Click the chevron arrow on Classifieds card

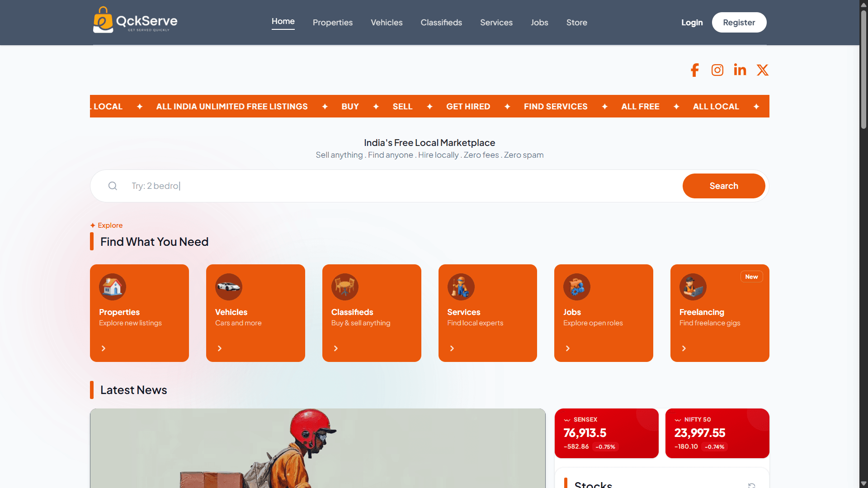(336, 348)
